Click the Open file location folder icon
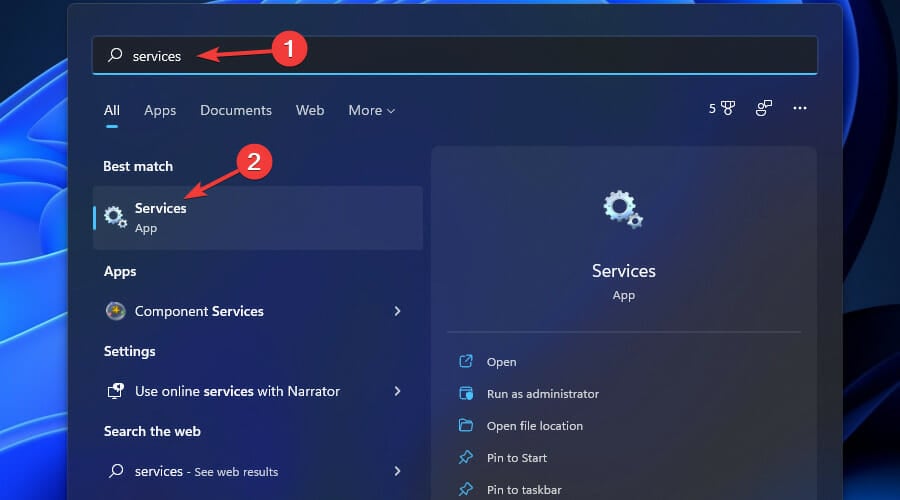Viewport: 900px width, 500px height. coord(465,425)
